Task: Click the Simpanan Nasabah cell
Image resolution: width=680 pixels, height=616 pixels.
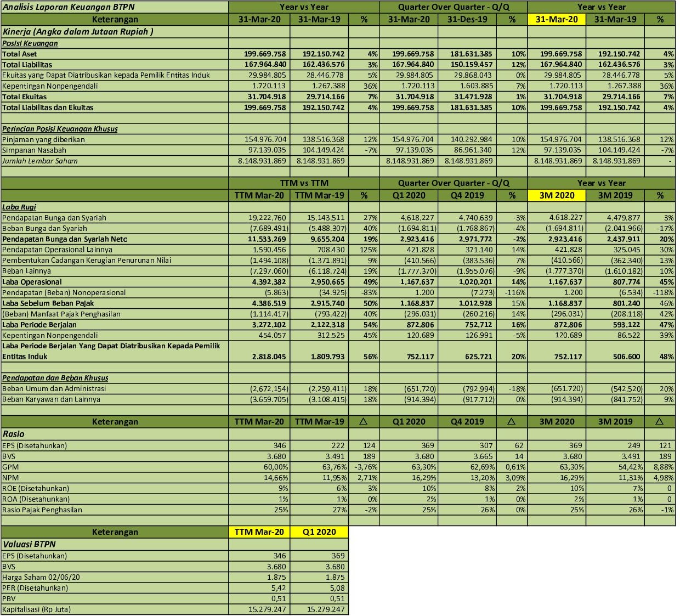Action: click(x=34, y=150)
